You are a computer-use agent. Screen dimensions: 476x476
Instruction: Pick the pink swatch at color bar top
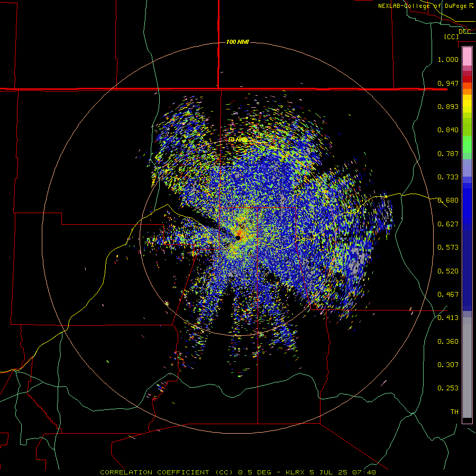pos(467,57)
